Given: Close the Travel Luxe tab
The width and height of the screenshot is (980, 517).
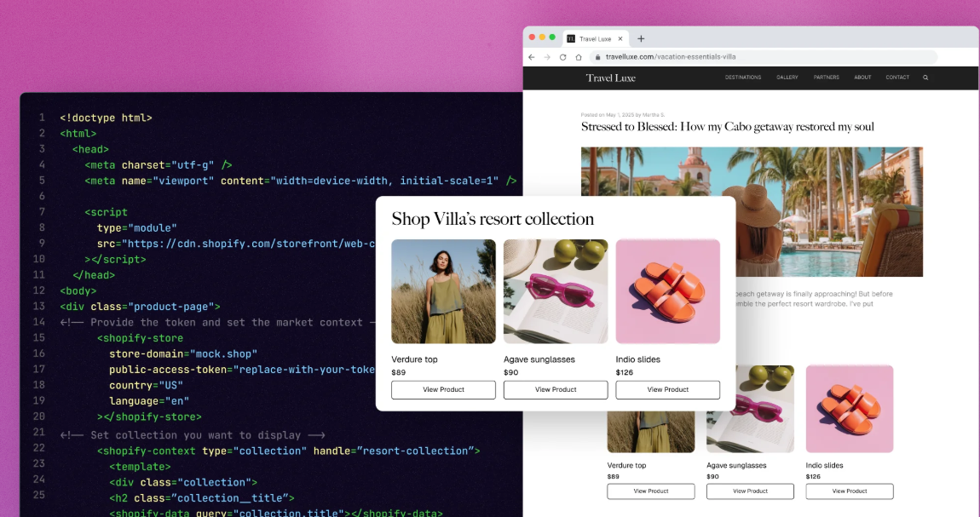Looking at the screenshot, I should click(x=620, y=38).
